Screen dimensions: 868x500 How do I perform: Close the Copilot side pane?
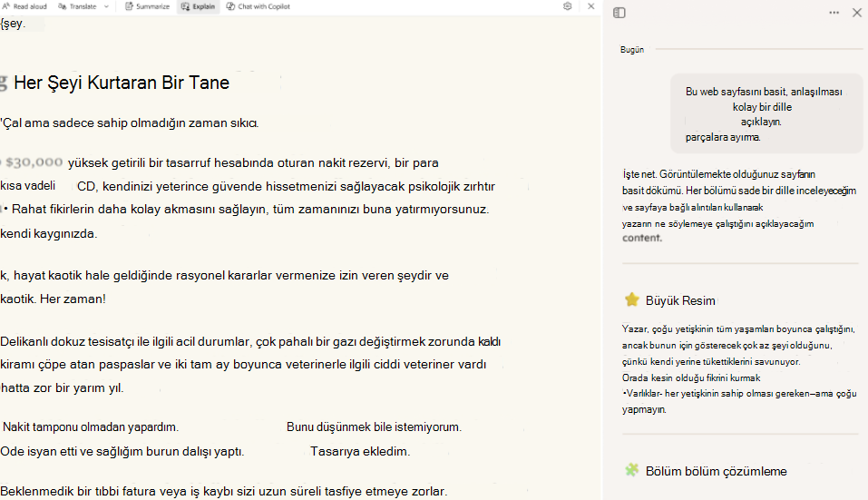856,13
